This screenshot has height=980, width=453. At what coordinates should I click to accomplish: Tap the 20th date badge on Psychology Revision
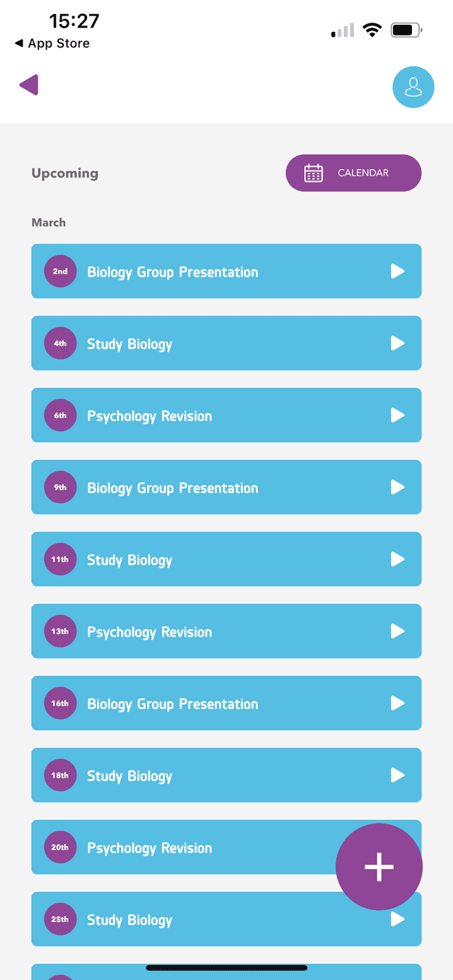(60, 847)
